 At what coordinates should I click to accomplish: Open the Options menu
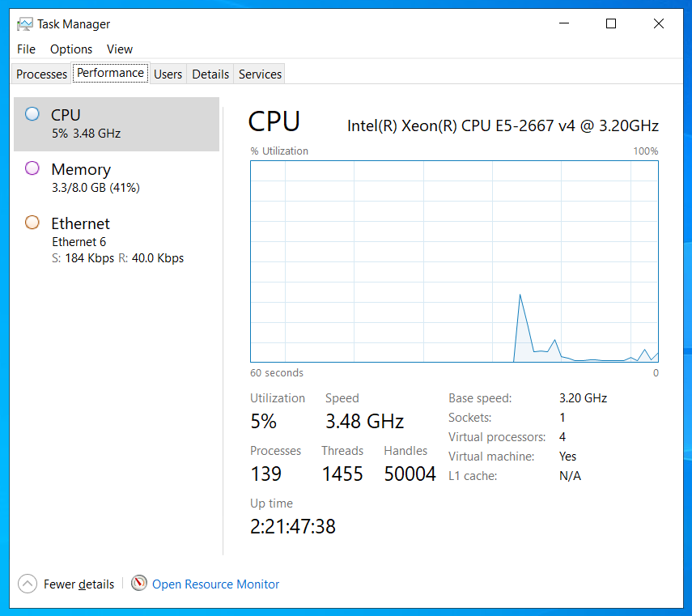(x=71, y=49)
